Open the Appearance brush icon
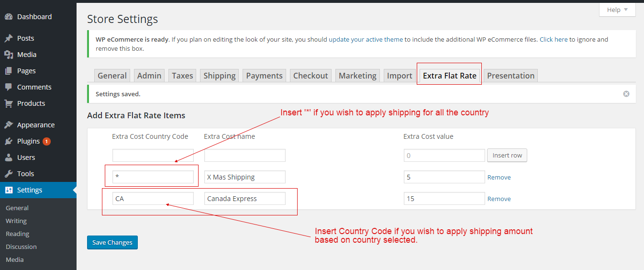Image resolution: width=644 pixels, height=270 pixels. click(9, 125)
